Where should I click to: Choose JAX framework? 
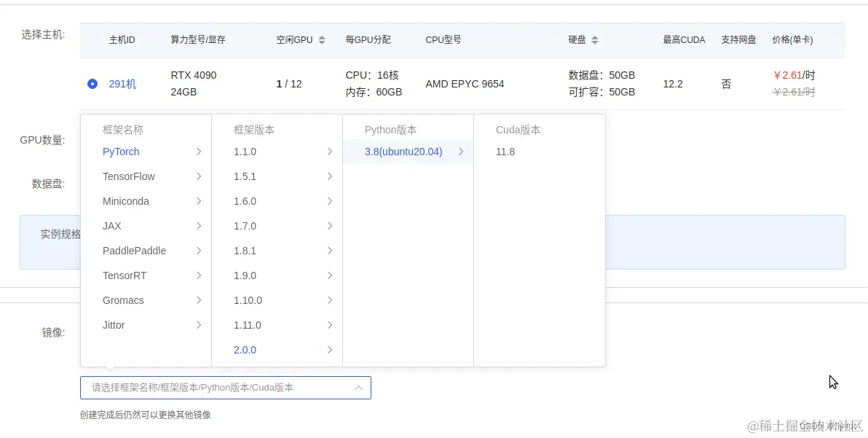point(112,226)
